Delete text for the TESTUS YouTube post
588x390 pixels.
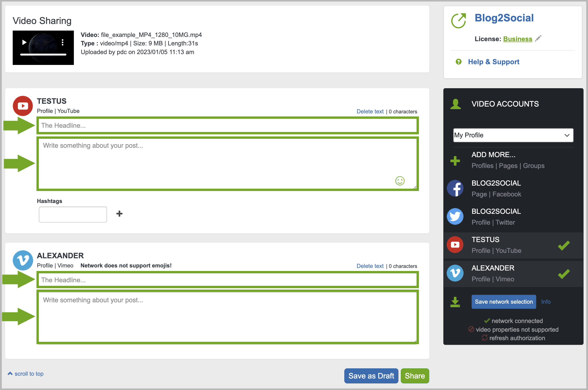pos(370,111)
